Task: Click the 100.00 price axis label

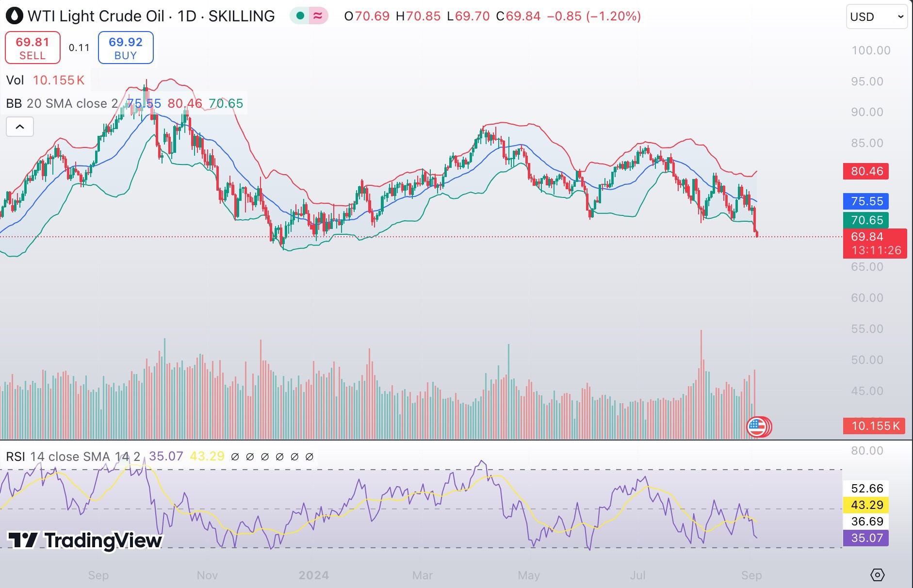Action: 871,50
